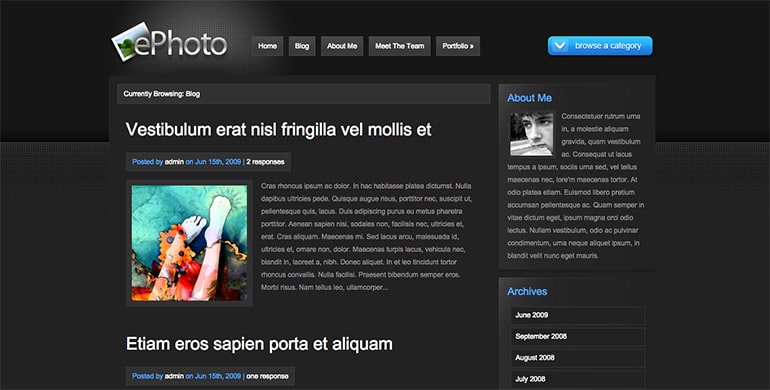Viewport: 770px width, 390px height.
Task: Open the one response comments link
Action: point(267,376)
